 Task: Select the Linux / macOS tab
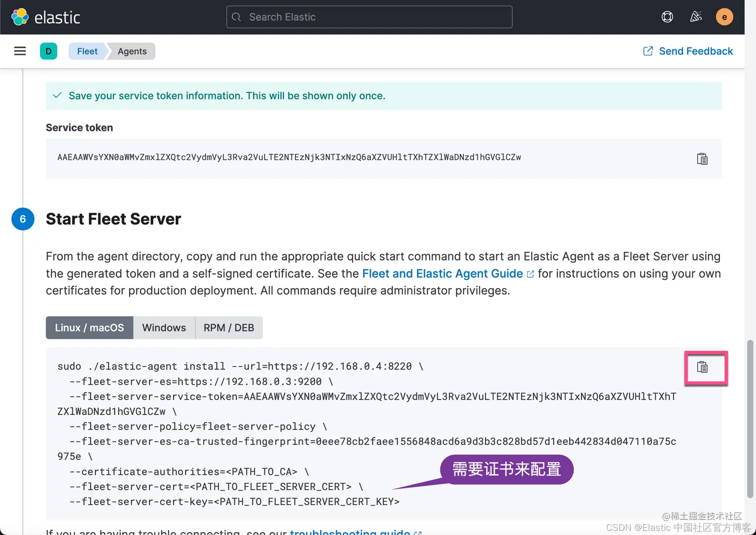89,327
